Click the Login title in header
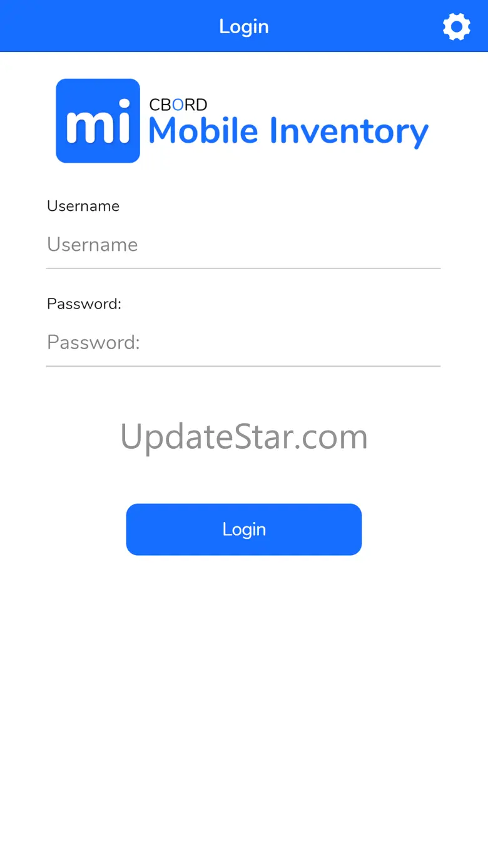The height and width of the screenshot is (868, 488). [x=244, y=26]
